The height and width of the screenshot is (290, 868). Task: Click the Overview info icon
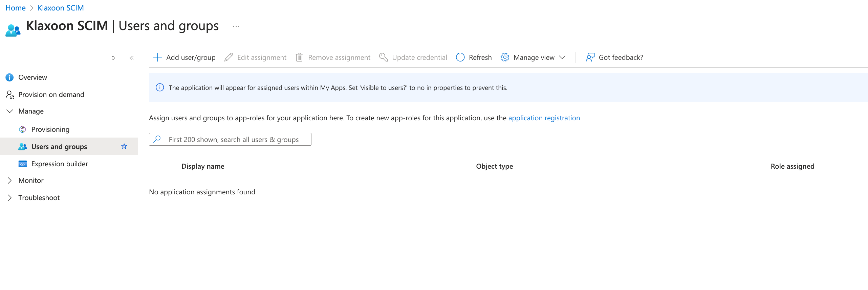pyautogui.click(x=9, y=77)
